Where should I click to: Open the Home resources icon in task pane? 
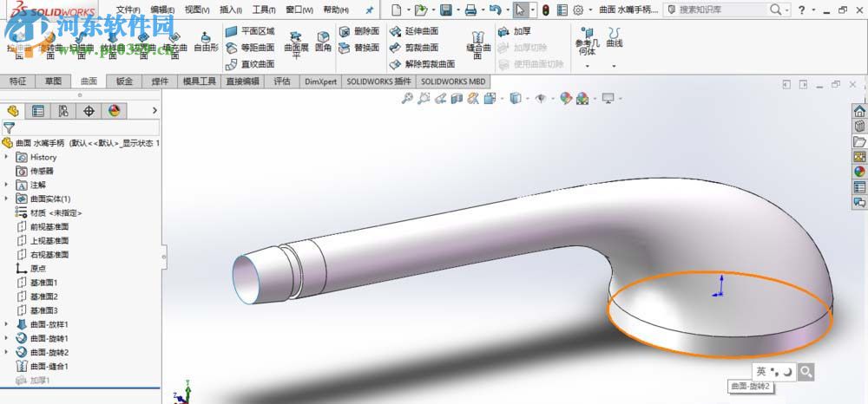coord(859,111)
